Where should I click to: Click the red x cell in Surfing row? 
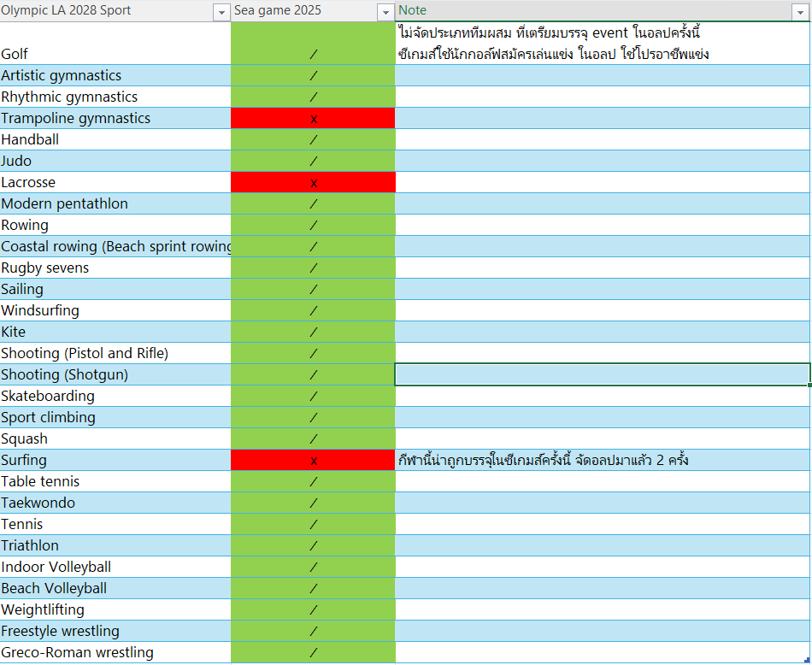coord(313,460)
